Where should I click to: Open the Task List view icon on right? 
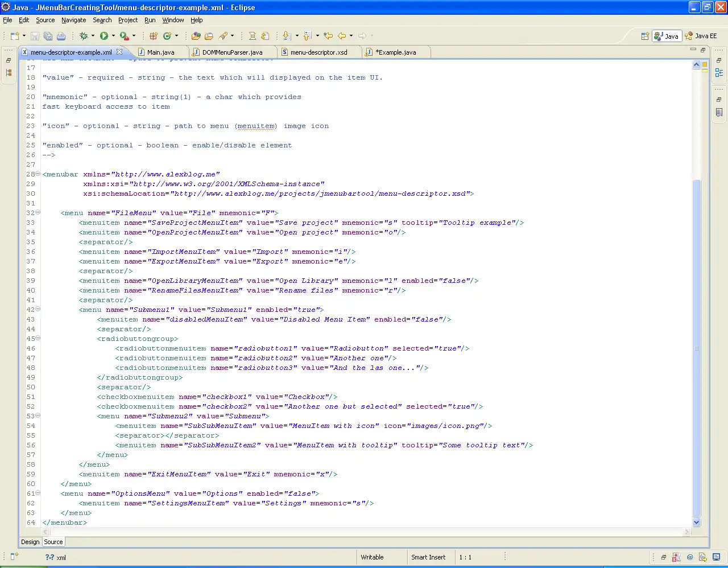click(719, 113)
